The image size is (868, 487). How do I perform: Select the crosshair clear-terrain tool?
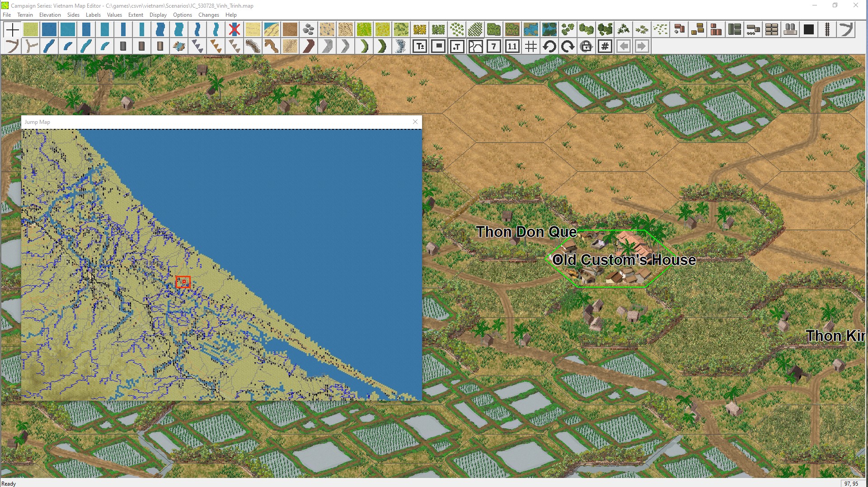pyautogui.click(x=12, y=29)
